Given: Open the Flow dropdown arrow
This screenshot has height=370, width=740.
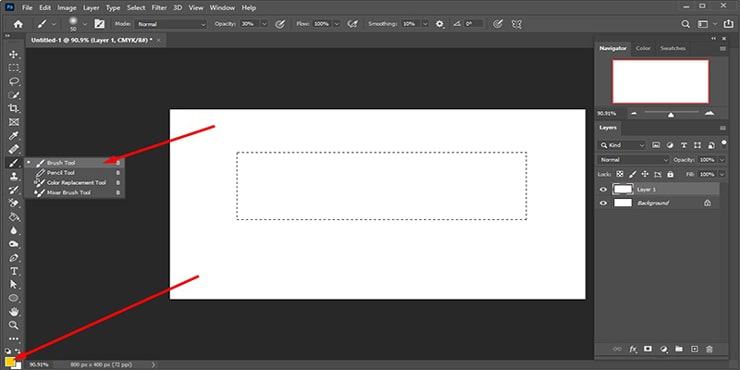Looking at the screenshot, I should (337, 24).
